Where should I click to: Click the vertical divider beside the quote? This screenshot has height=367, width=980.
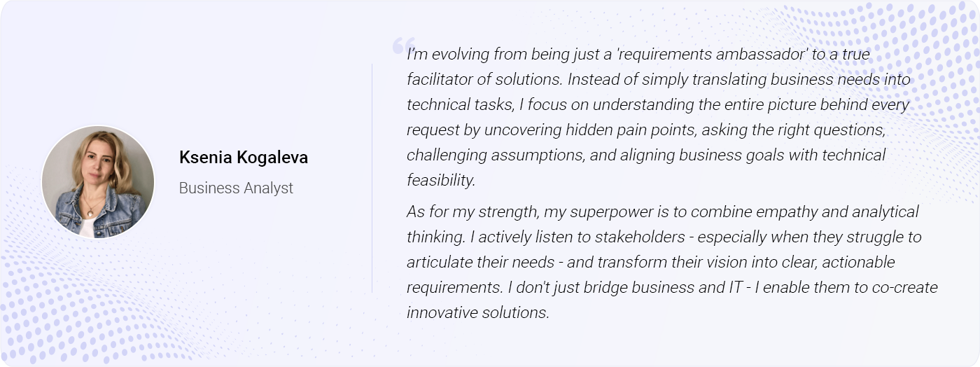coord(372,178)
